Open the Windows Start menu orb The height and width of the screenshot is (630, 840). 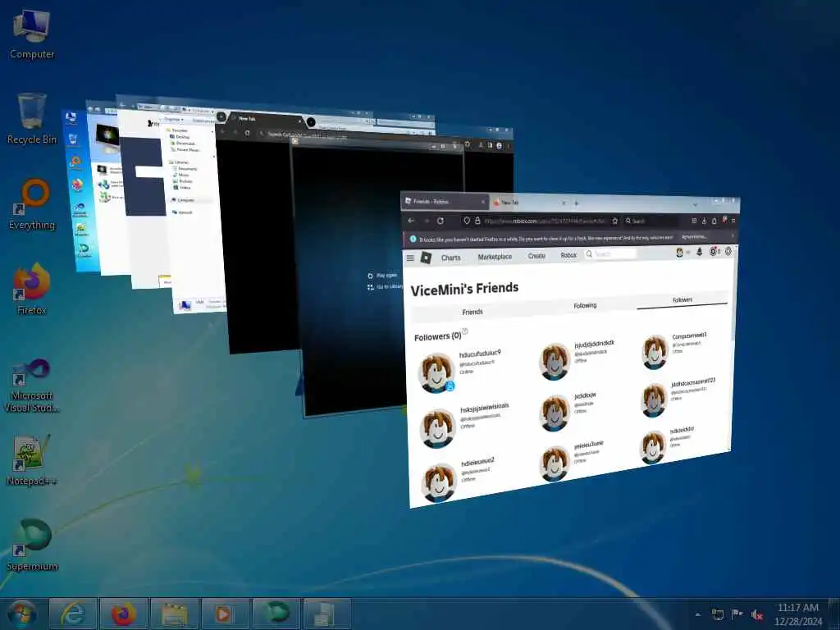click(22, 614)
